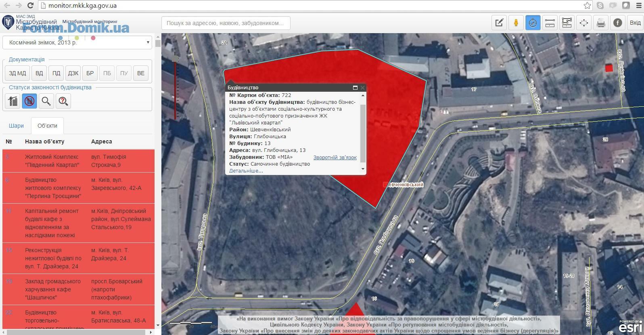Select Житловий Комплекс Південний Квартал row
The image size is (644, 335).
[x=78, y=161]
